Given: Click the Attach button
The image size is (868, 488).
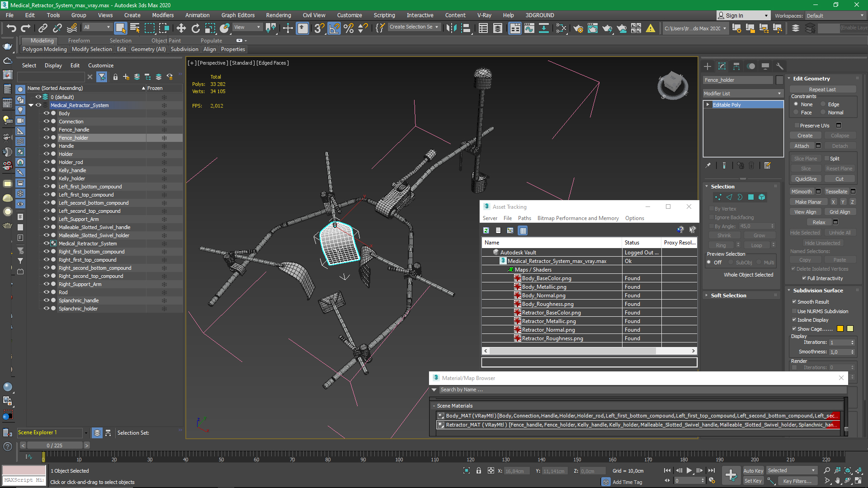Looking at the screenshot, I should pyautogui.click(x=802, y=146).
